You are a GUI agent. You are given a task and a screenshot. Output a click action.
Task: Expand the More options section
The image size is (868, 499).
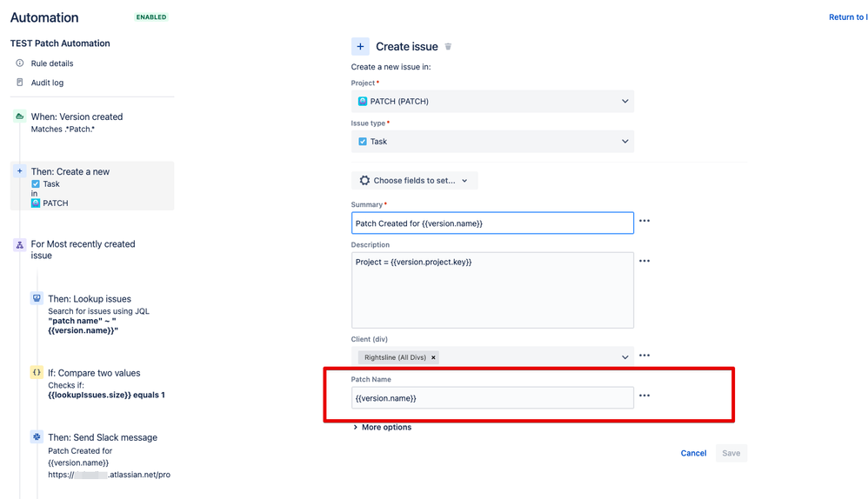[382, 427]
